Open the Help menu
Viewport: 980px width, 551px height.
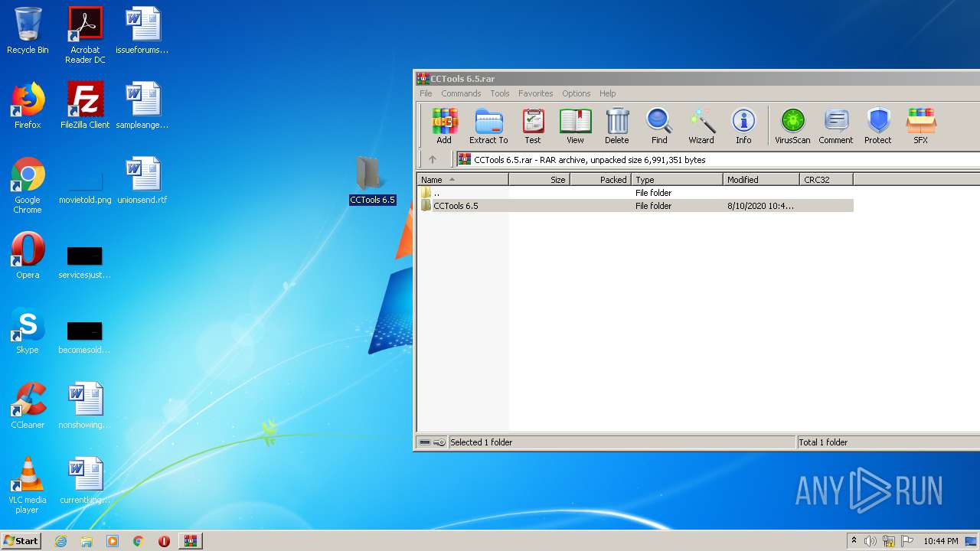[x=607, y=93]
